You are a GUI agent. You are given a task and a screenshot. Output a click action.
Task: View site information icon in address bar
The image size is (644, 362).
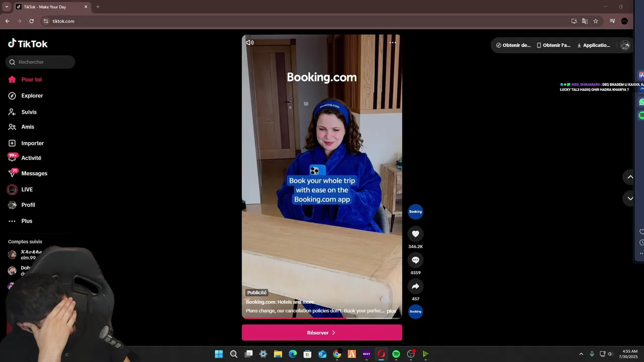pos(46,21)
